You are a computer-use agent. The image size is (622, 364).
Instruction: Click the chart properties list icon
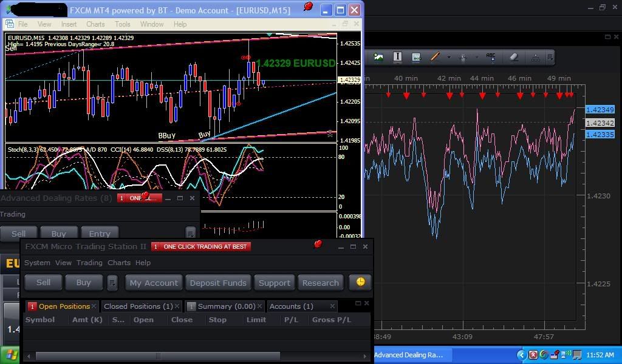[416, 58]
